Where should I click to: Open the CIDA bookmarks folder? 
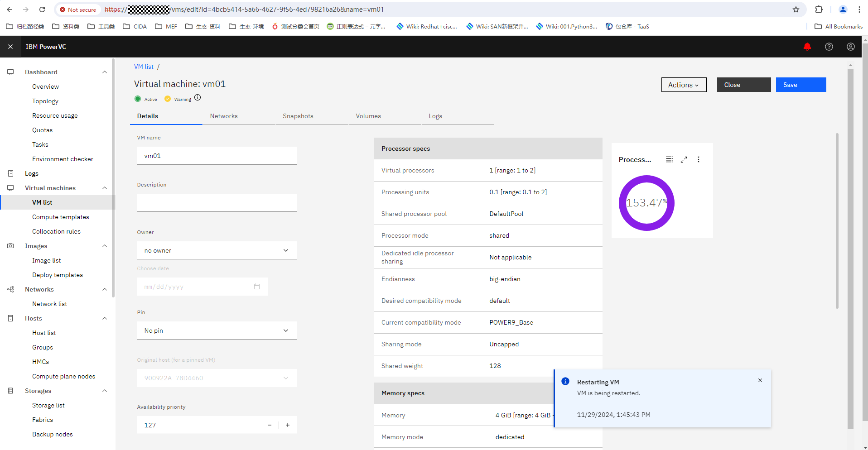(x=135, y=26)
